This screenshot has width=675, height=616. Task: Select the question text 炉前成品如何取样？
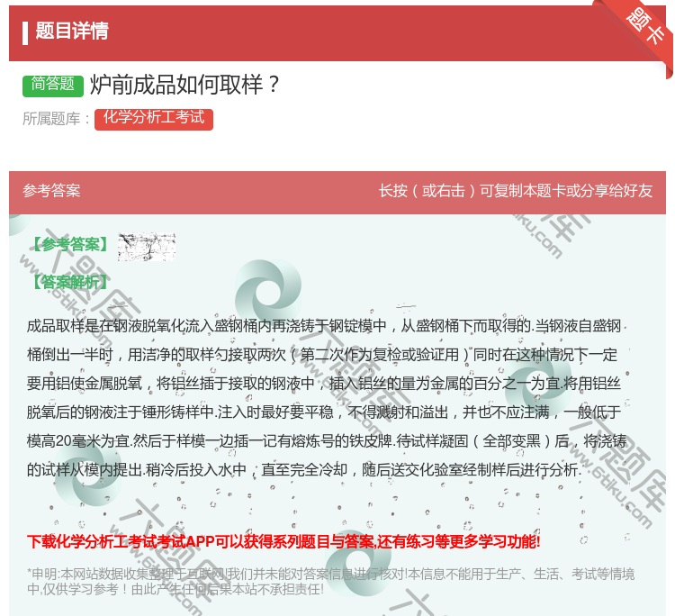pos(185,85)
